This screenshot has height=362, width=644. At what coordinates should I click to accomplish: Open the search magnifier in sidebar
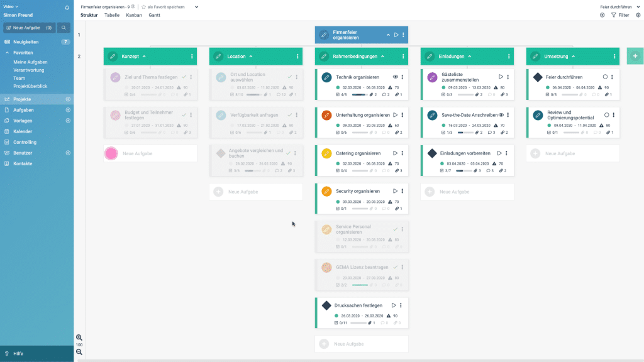pos(64,28)
